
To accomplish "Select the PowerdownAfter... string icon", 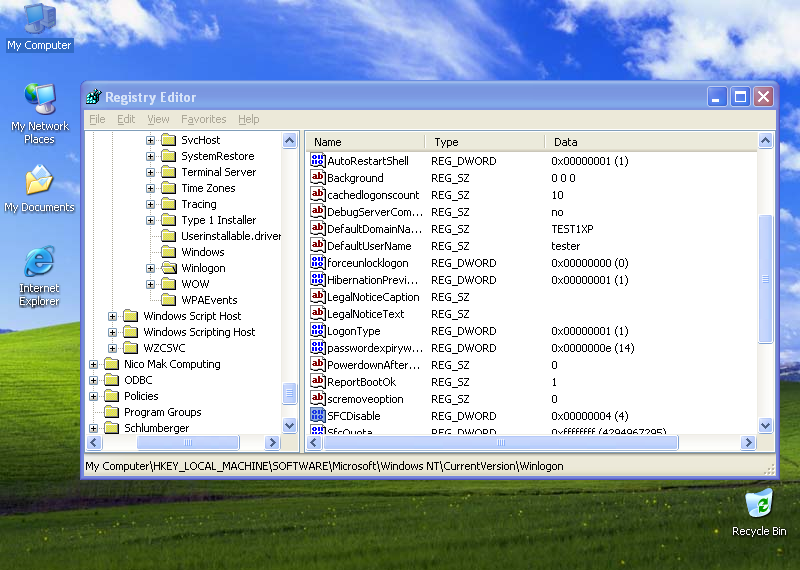I will 317,365.
